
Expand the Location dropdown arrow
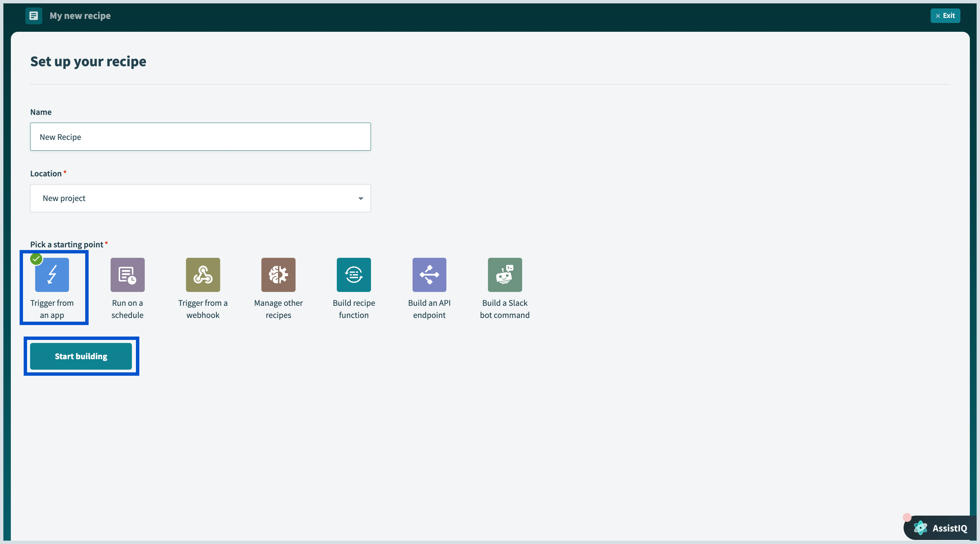(x=360, y=198)
